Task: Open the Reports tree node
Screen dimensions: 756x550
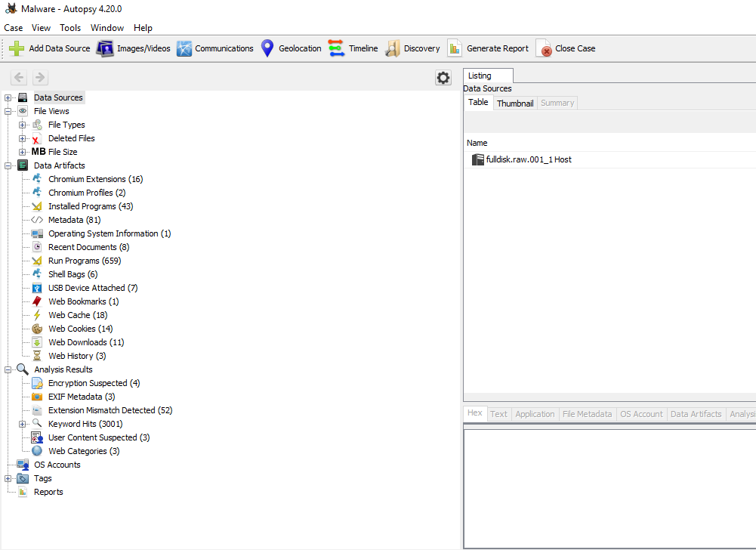Action: tap(48, 492)
